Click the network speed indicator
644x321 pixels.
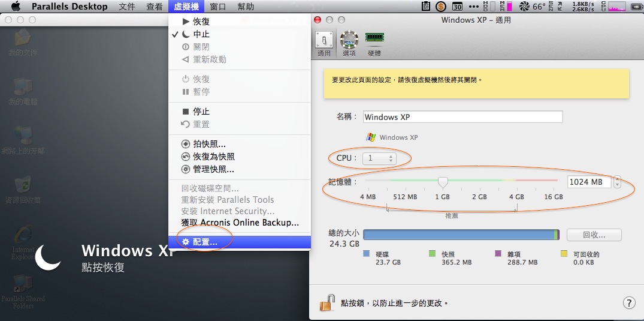coord(583,6)
